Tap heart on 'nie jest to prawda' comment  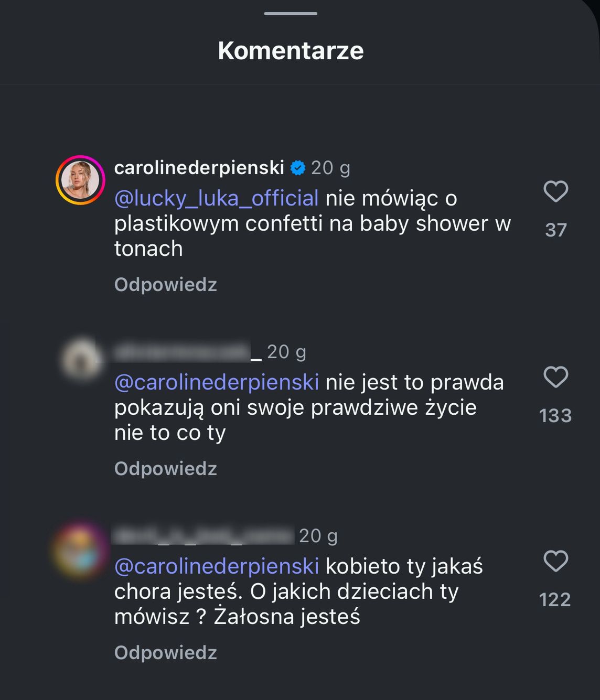555,377
